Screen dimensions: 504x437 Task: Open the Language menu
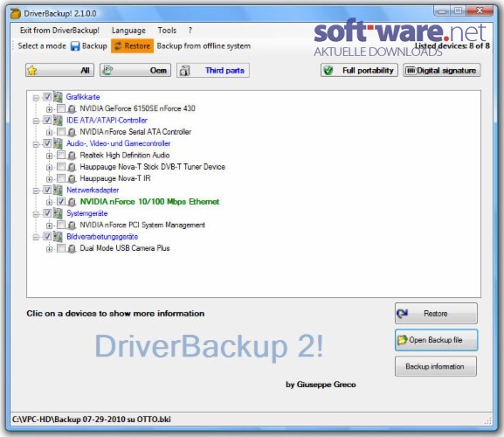tap(128, 31)
